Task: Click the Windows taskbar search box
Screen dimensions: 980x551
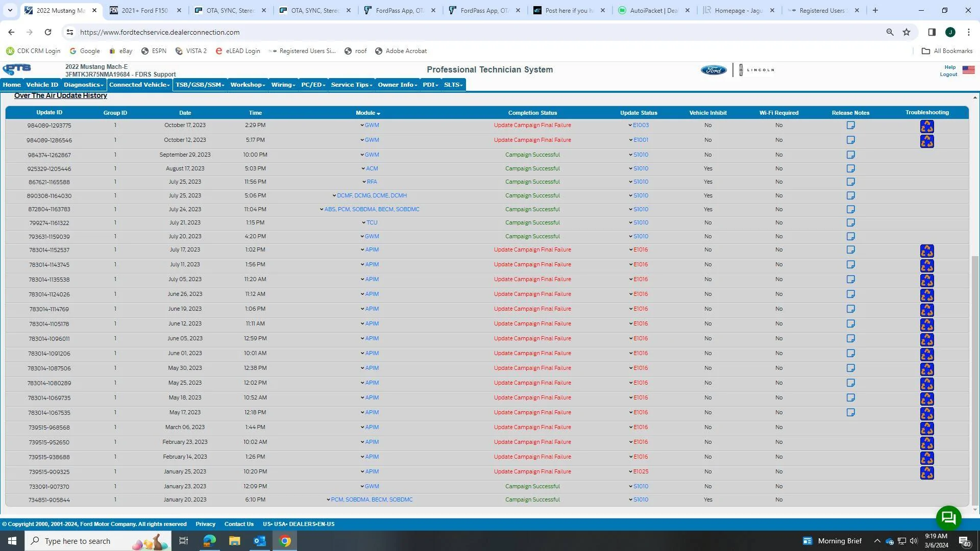Action: pos(98,541)
